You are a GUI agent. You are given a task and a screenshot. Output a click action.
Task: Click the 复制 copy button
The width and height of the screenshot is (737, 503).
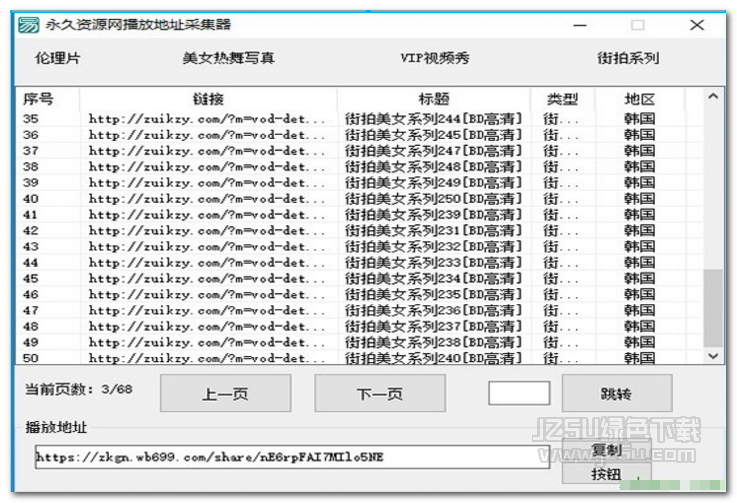pyautogui.click(x=606, y=450)
